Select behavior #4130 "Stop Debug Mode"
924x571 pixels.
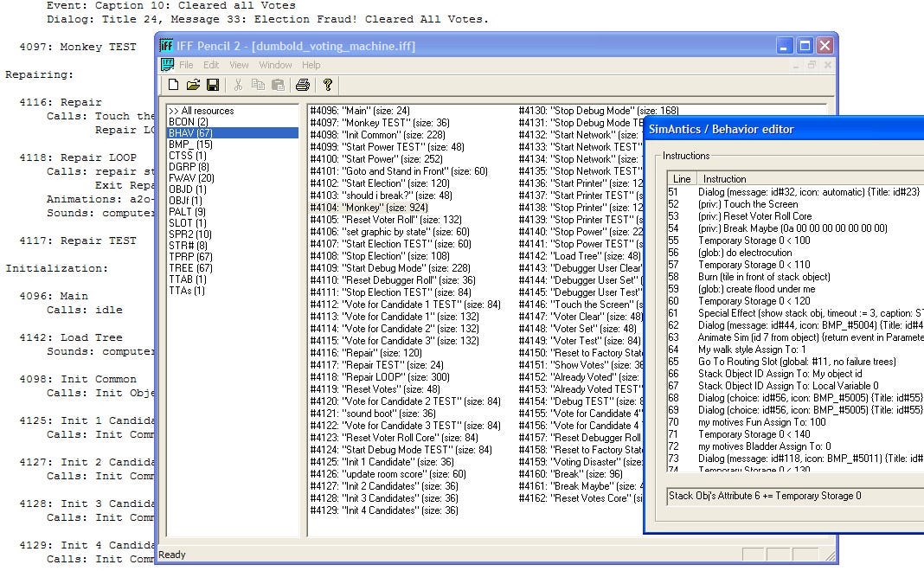pyautogui.click(x=599, y=111)
